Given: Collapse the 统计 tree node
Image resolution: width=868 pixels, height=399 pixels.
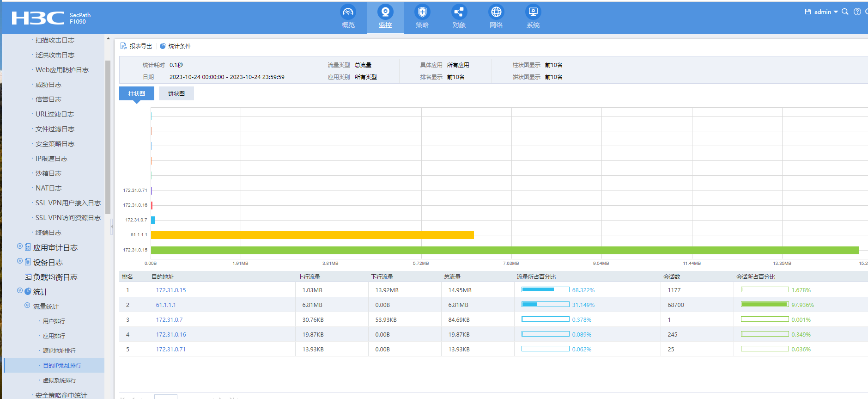Looking at the screenshot, I should coord(20,291).
